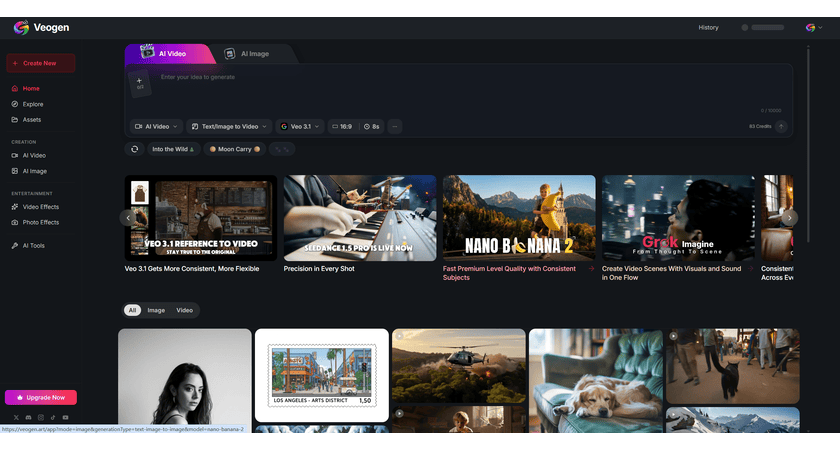
Task: Click the Photo Effects camera icon
Action: (15, 222)
